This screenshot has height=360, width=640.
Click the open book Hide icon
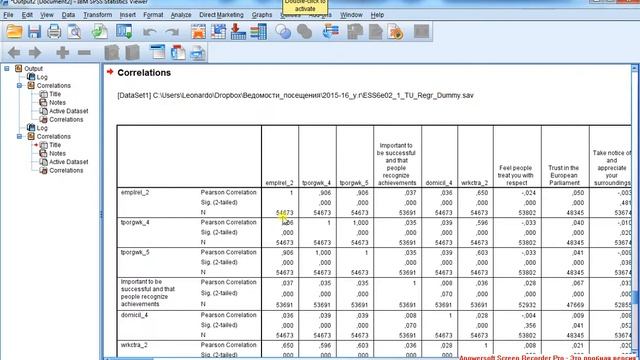[x=132, y=53]
